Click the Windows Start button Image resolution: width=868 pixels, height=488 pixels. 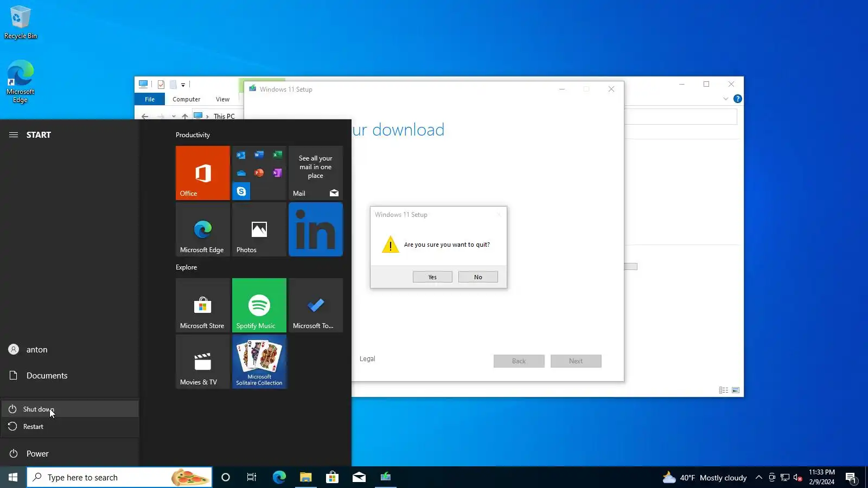tap(13, 477)
